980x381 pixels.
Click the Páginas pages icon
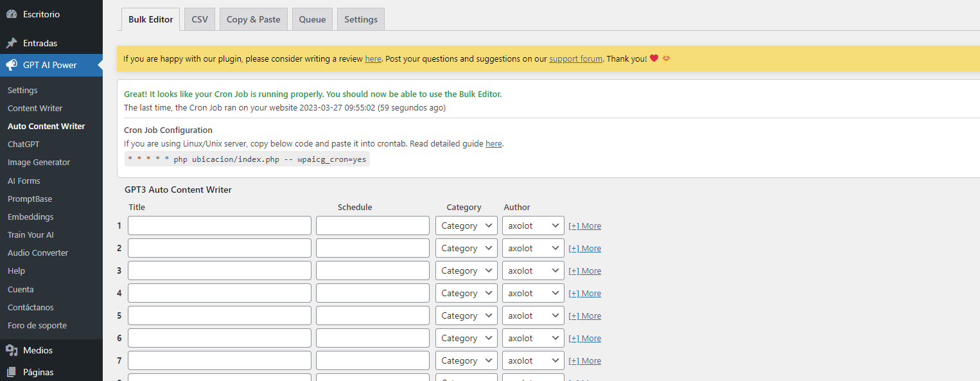(12, 372)
